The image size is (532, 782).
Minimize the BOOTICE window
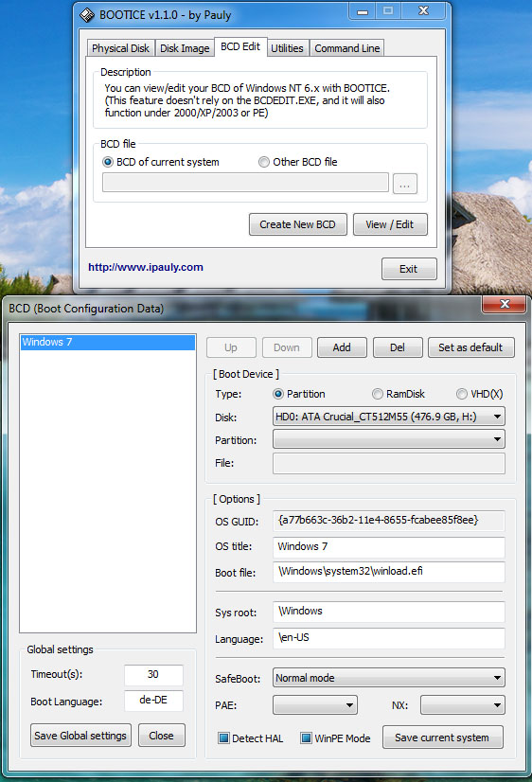click(363, 11)
